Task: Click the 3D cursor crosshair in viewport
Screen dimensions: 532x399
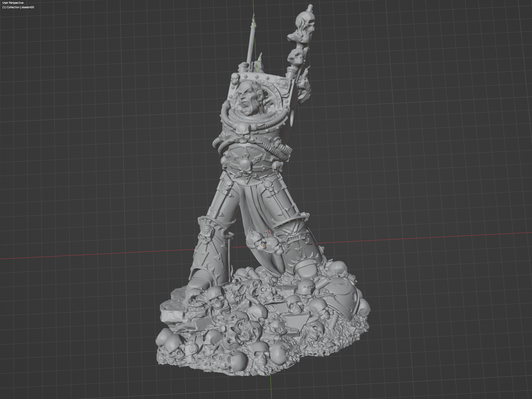Action: [268, 233]
